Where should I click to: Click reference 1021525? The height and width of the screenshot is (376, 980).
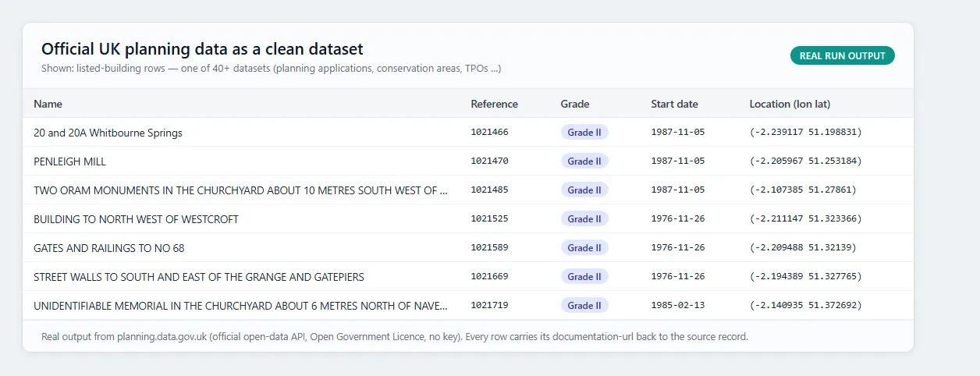click(489, 219)
